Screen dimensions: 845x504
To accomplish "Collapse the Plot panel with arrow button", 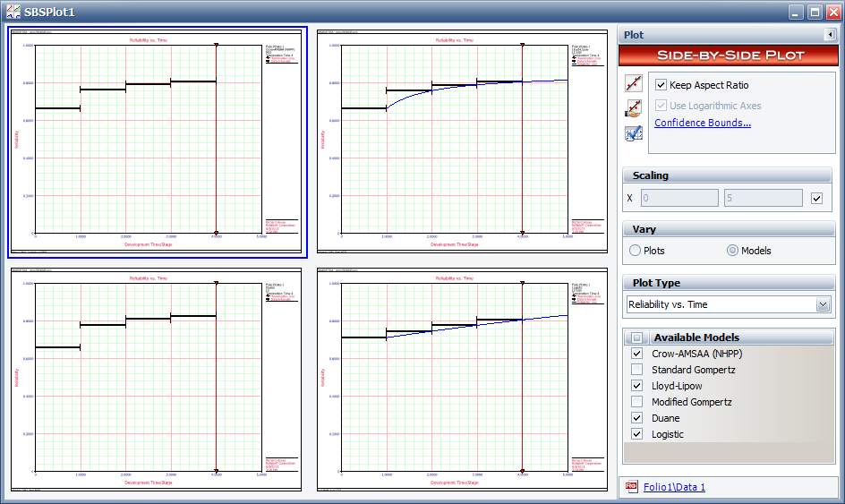I will click(829, 35).
